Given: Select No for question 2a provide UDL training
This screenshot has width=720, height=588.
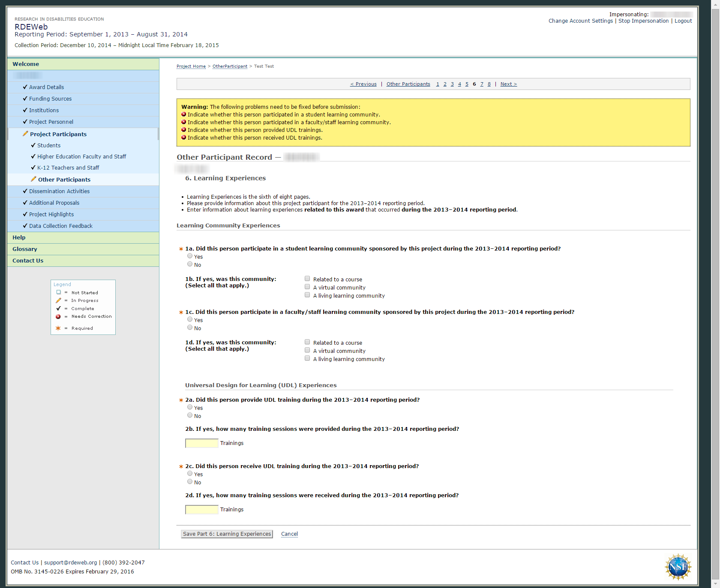Looking at the screenshot, I should [x=190, y=415].
